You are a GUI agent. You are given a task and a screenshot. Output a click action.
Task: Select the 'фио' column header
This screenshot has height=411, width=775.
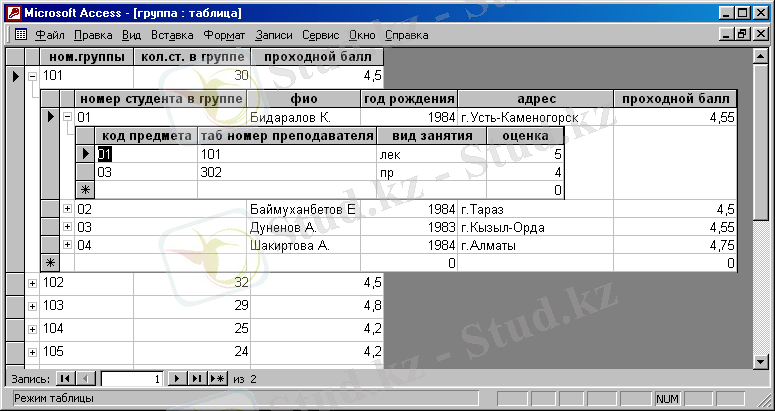(x=303, y=99)
